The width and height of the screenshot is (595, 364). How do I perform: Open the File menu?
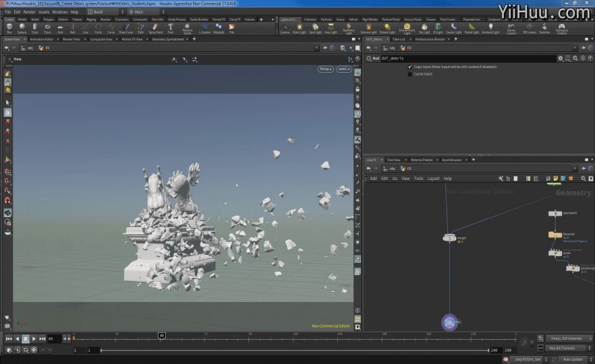[x=8, y=11]
